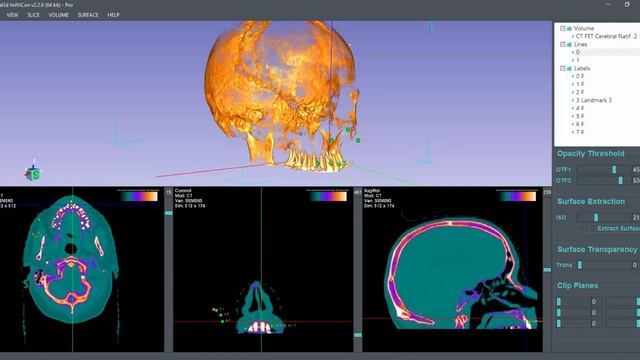
Task: Click the axial view color map bar
Action: pos(138,196)
